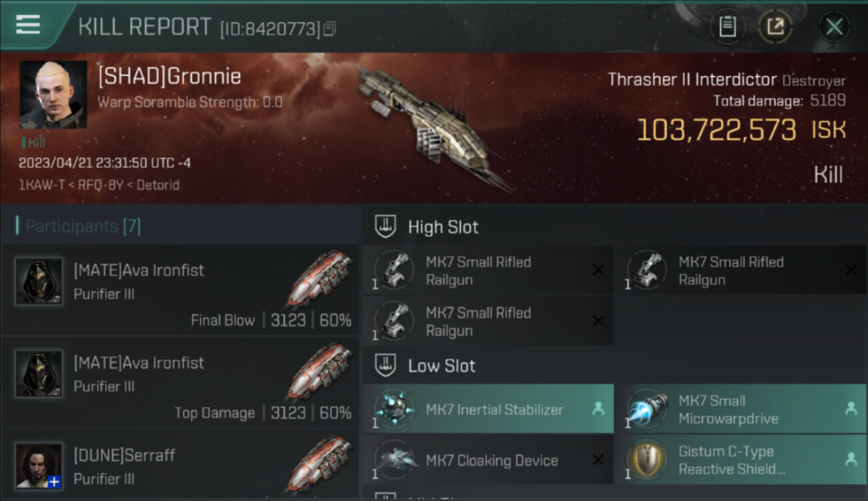868x501 pixels.
Task: Open Serraff's pilot portrait
Action: click(x=39, y=466)
